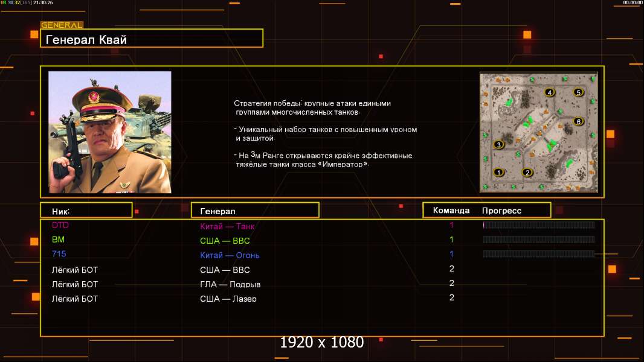Viewport: 644px width, 362px height.
Task: Select the Ник column header
Action: click(86, 211)
